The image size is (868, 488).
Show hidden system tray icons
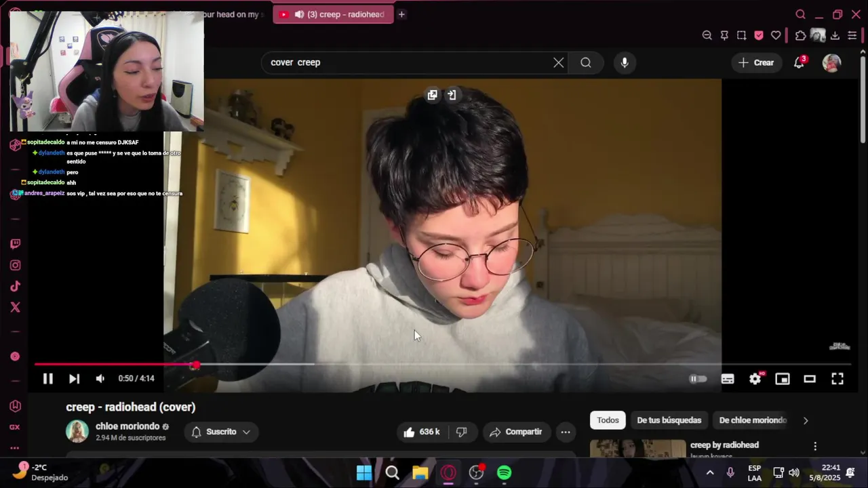click(x=710, y=472)
